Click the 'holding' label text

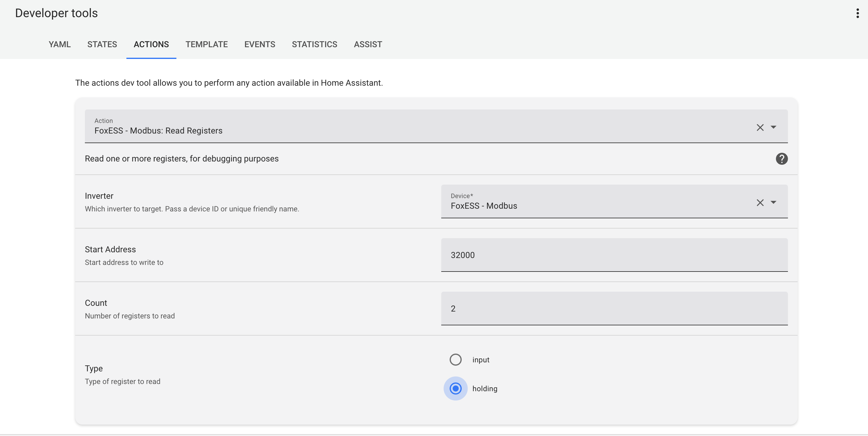pos(485,388)
